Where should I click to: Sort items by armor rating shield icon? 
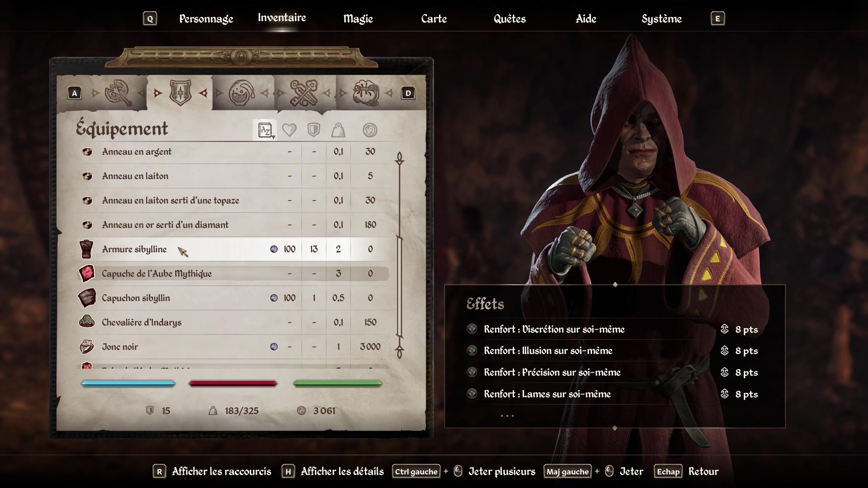(314, 130)
